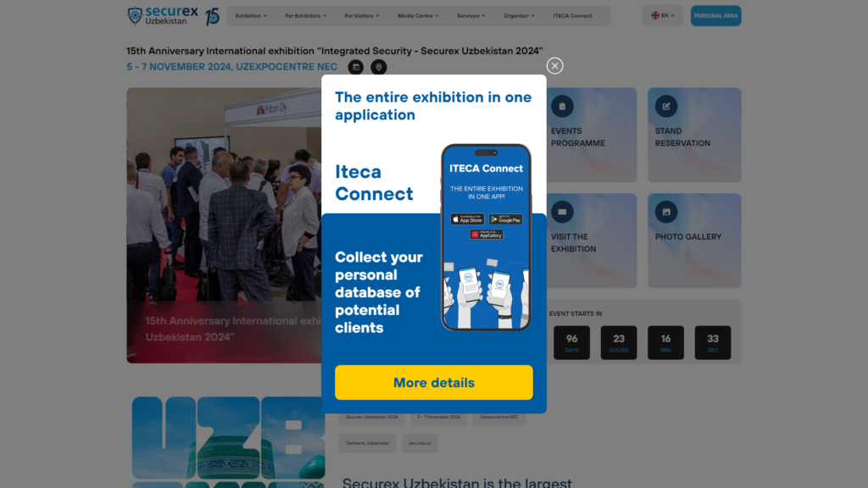Open the ITECA Connect menu item
Screen dimensions: 868x488
[x=572, y=15]
